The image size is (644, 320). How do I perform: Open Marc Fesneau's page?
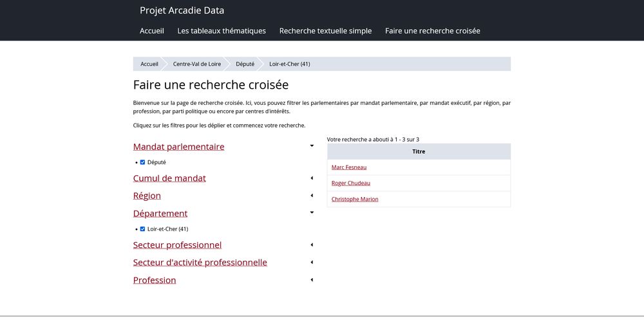click(348, 167)
